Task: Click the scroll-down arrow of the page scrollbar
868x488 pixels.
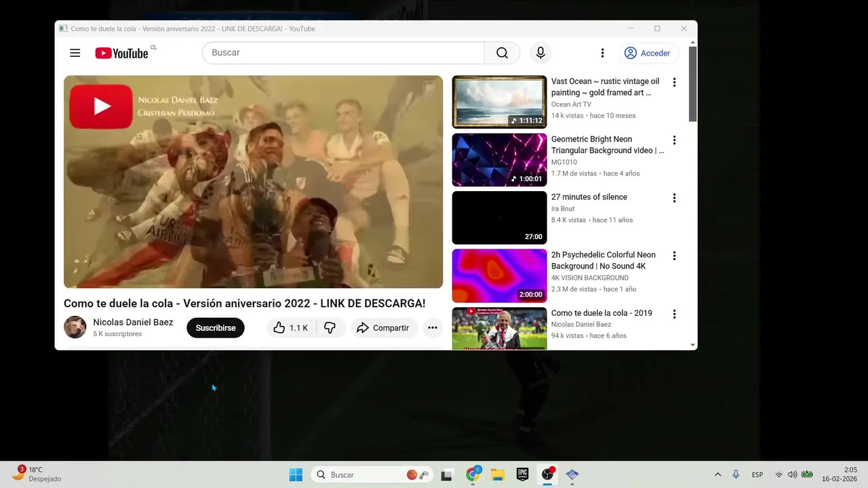Action: pyautogui.click(x=692, y=345)
